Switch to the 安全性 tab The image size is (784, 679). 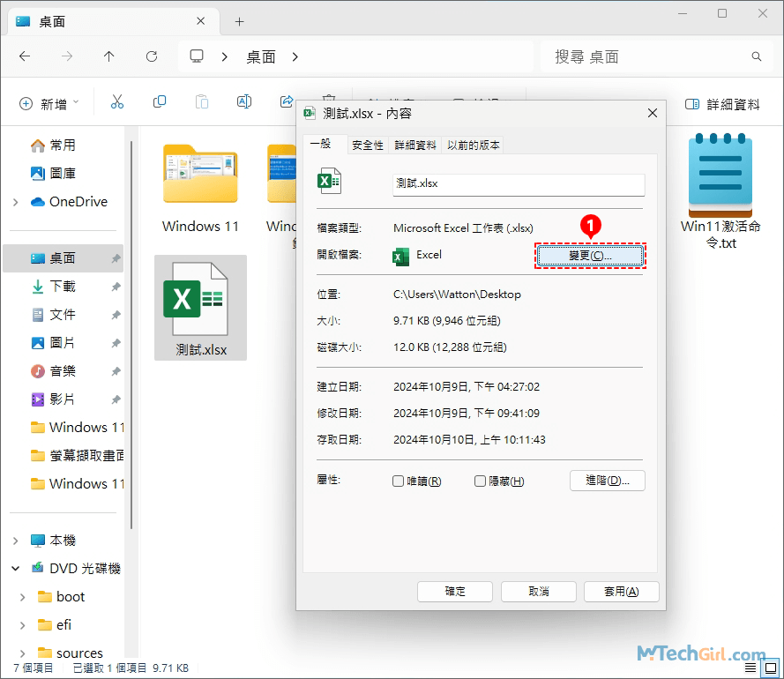[x=367, y=145]
